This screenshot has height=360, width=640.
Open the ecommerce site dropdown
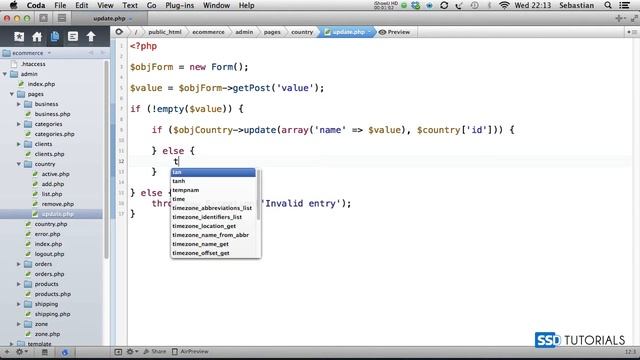tap(27, 53)
